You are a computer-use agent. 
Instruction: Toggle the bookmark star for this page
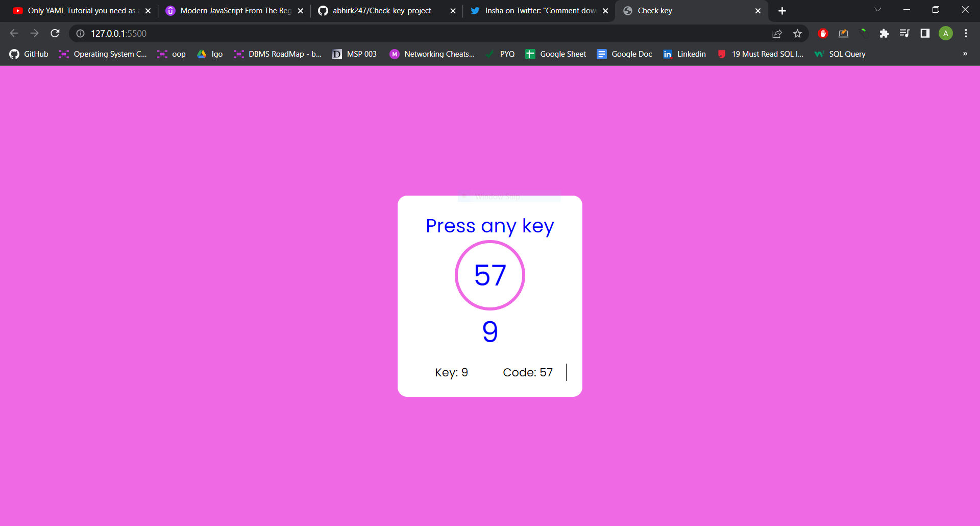[x=798, y=33]
